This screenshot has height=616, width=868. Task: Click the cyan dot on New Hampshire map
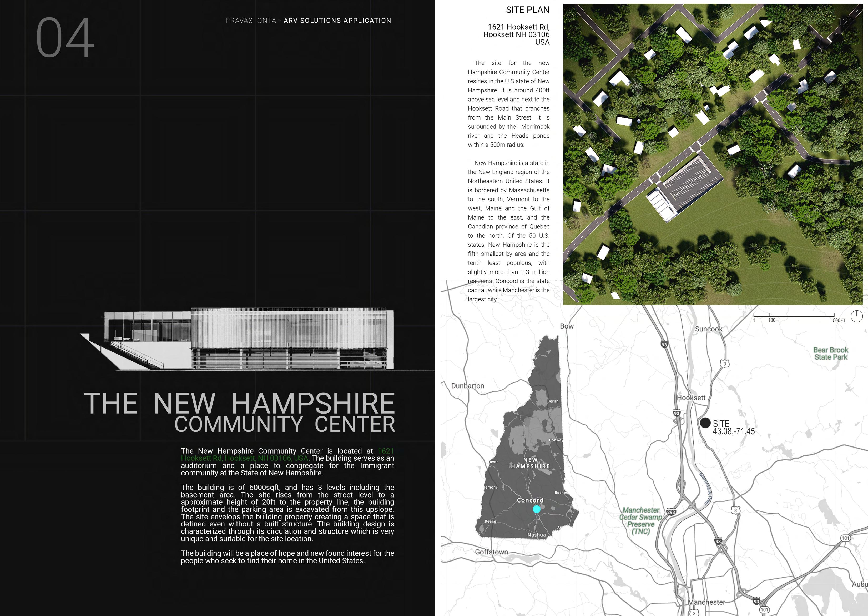536,509
